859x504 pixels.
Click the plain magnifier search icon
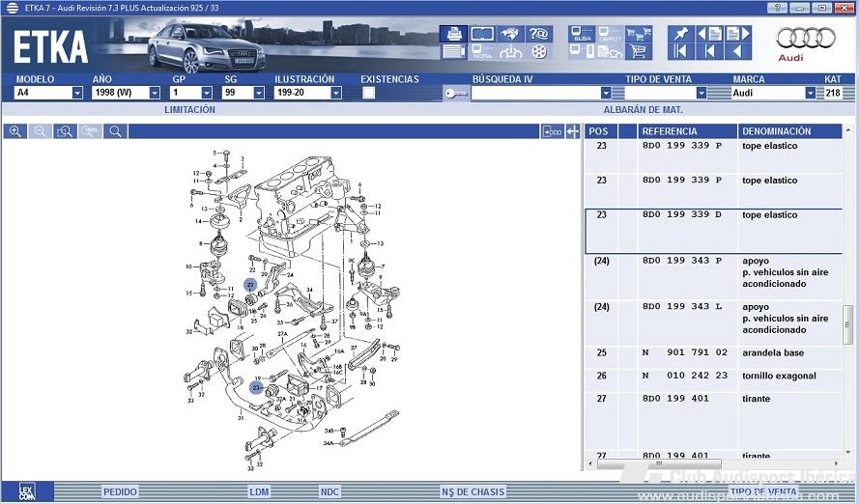tap(116, 131)
